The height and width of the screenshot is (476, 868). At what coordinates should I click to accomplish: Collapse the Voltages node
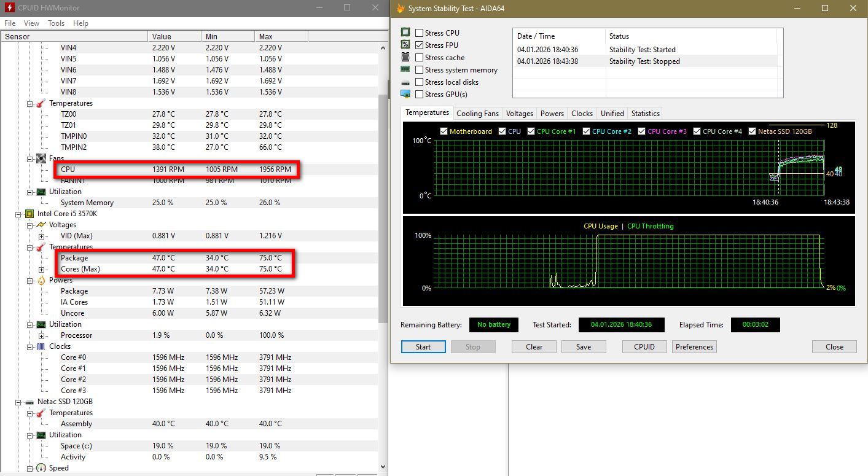[29, 225]
